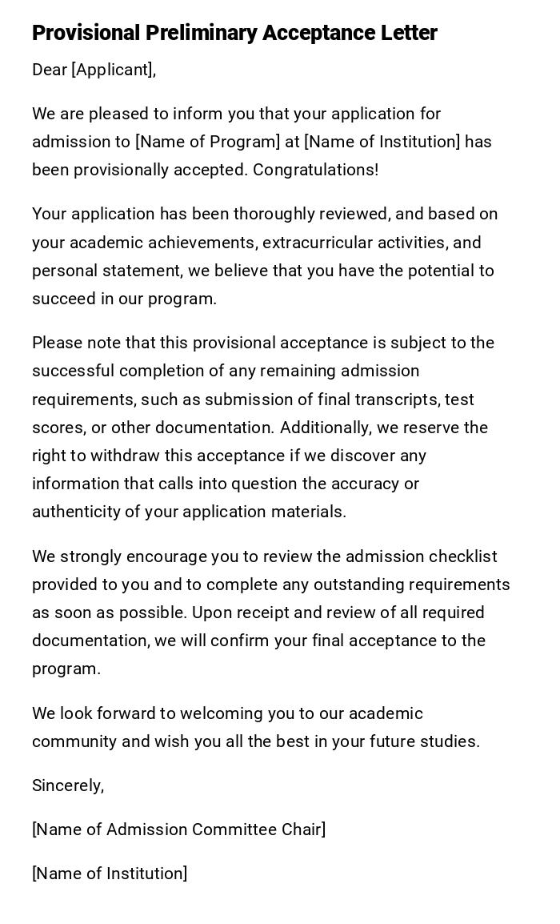Image resolution: width=560 pixels, height=924 pixels.
Task: Click [Name of Institution] in the first paragraph
Action: point(382,142)
